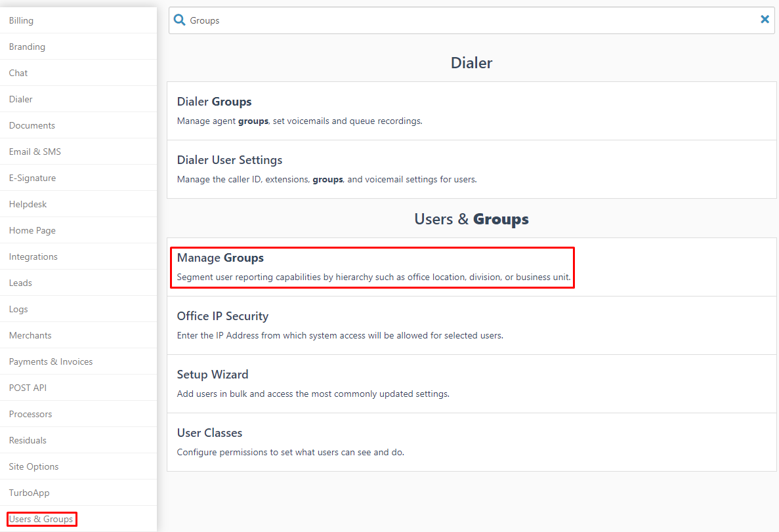Open TurboApp settings category

[x=79, y=493]
